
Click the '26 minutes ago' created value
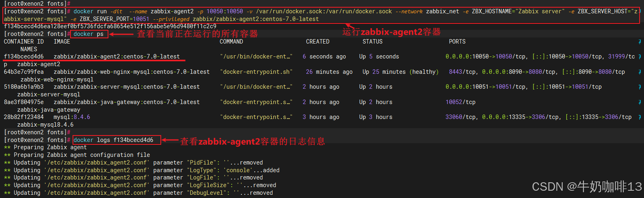click(329, 72)
